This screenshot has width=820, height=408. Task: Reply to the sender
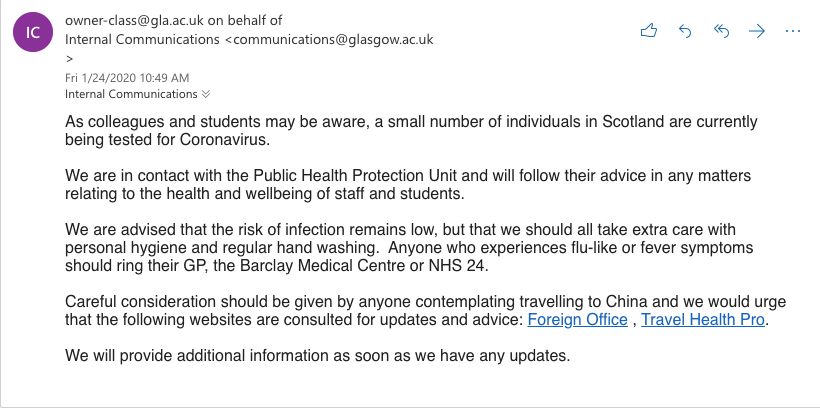685,31
